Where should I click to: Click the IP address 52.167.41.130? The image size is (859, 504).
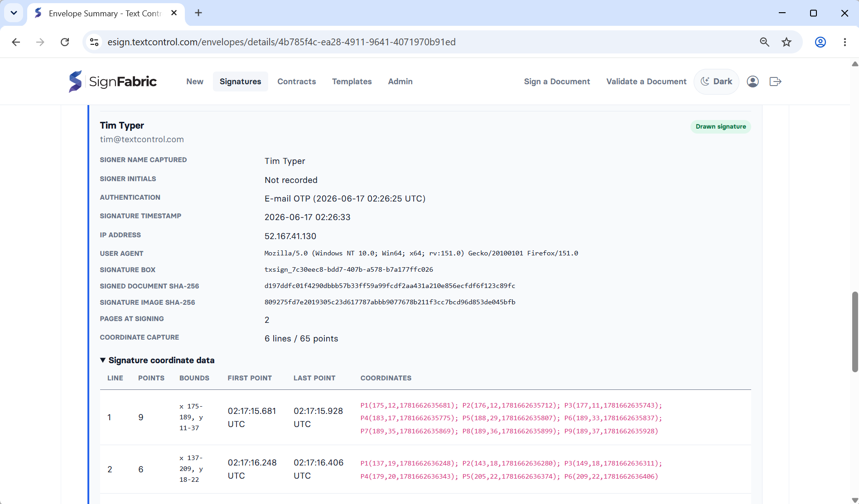[x=290, y=236]
